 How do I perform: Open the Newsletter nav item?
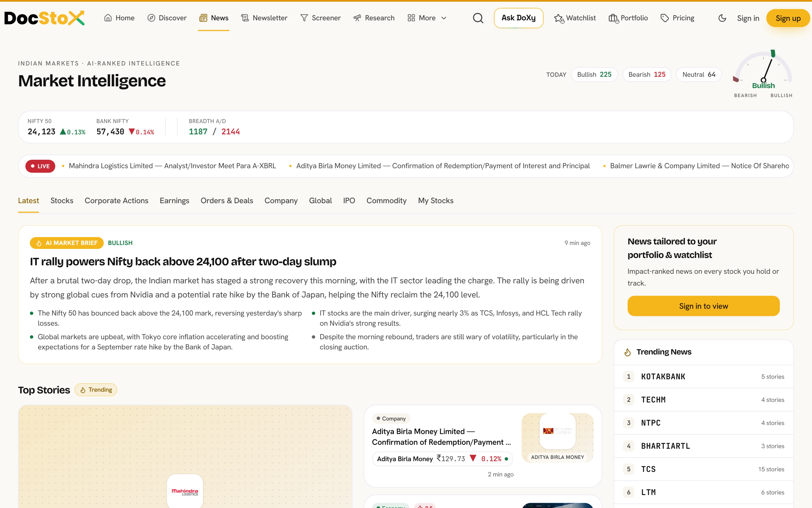pos(264,18)
